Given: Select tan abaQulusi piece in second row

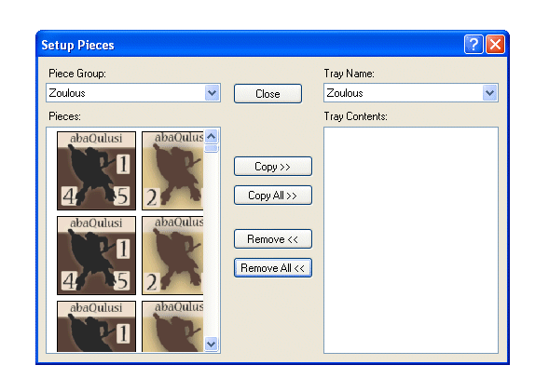Looking at the screenshot, I should (x=172, y=256).
